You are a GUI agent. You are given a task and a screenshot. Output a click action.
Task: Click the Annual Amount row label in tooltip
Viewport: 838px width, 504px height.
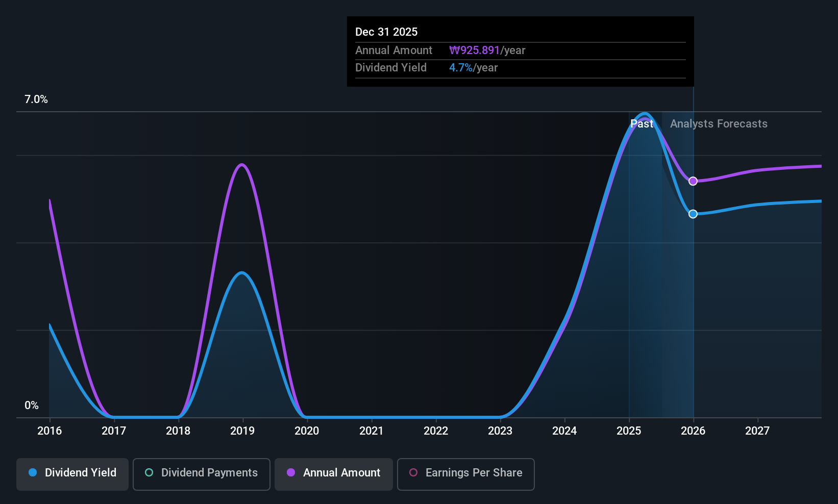(x=393, y=50)
